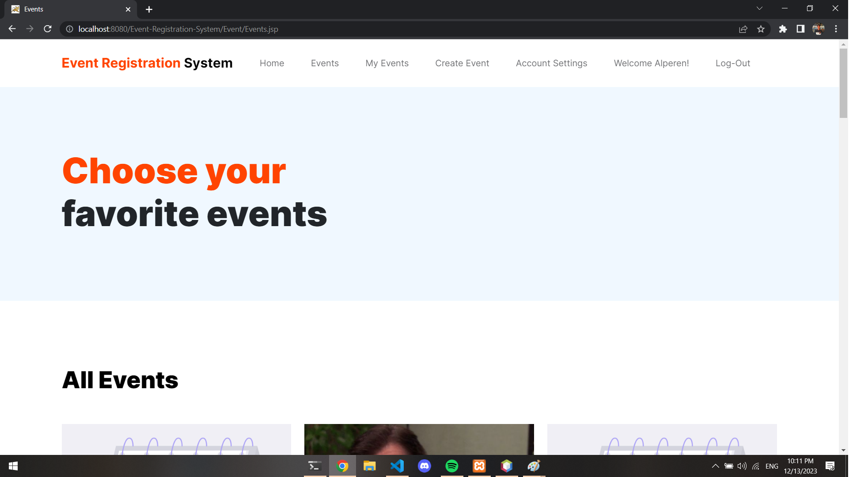Open the Extensions puzzle icon
868x477 pixels.
point(783,29)
